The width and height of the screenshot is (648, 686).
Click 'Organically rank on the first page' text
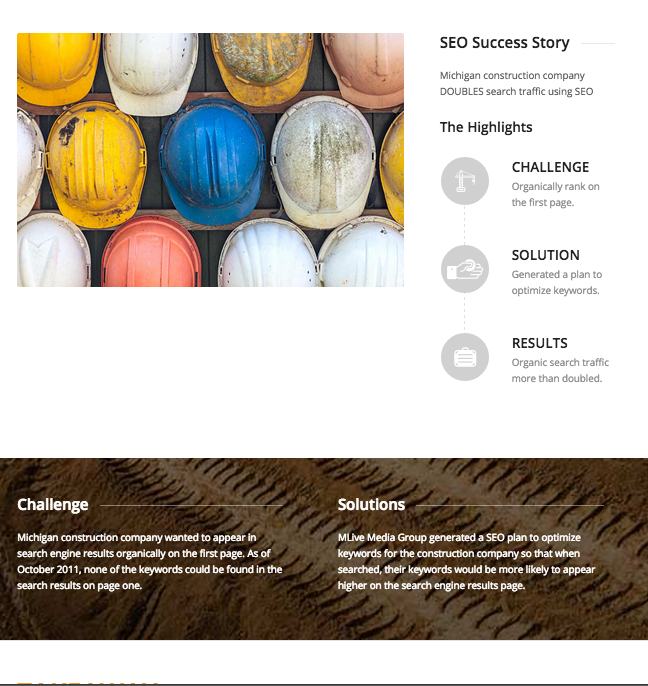[x=555, y=194]
